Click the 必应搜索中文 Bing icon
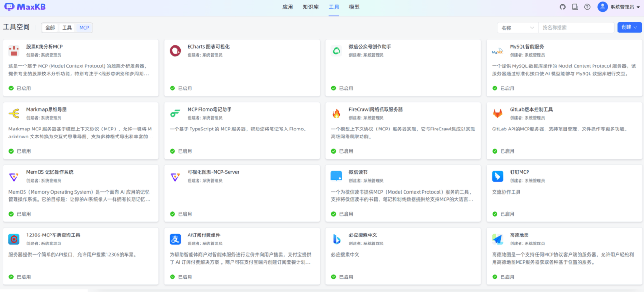Viewport: 644px width, 292px height. tap(337, 239)
